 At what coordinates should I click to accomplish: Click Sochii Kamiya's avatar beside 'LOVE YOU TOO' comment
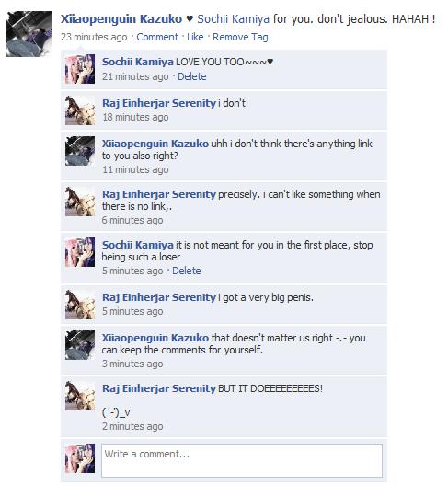[x=80, y=69]
